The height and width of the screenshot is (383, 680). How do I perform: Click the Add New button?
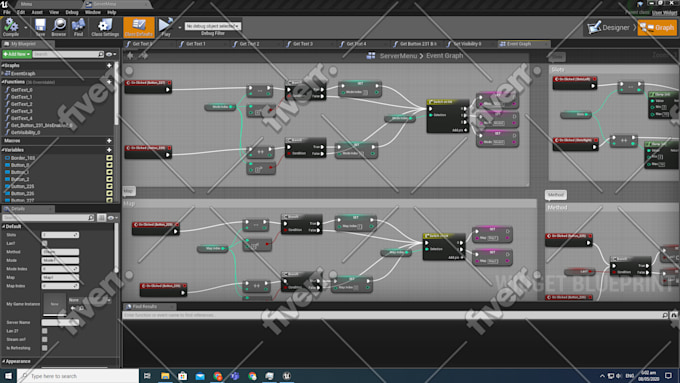pos(16,54)
